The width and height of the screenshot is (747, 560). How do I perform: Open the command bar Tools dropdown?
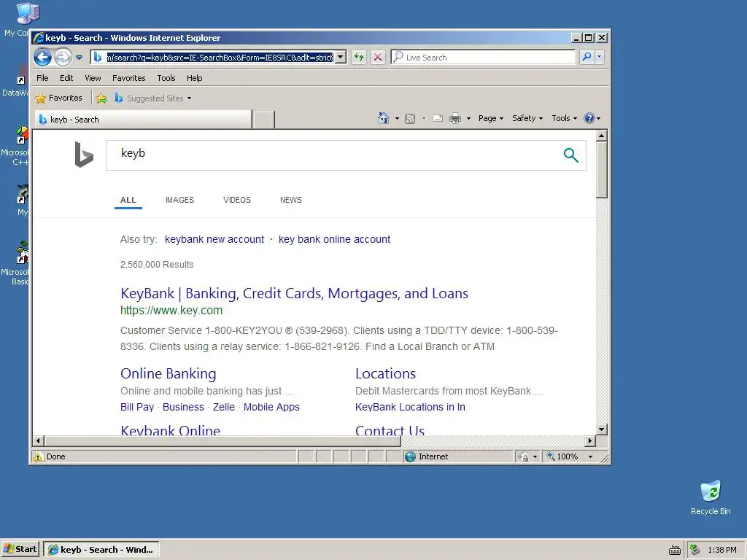point(564,118)
